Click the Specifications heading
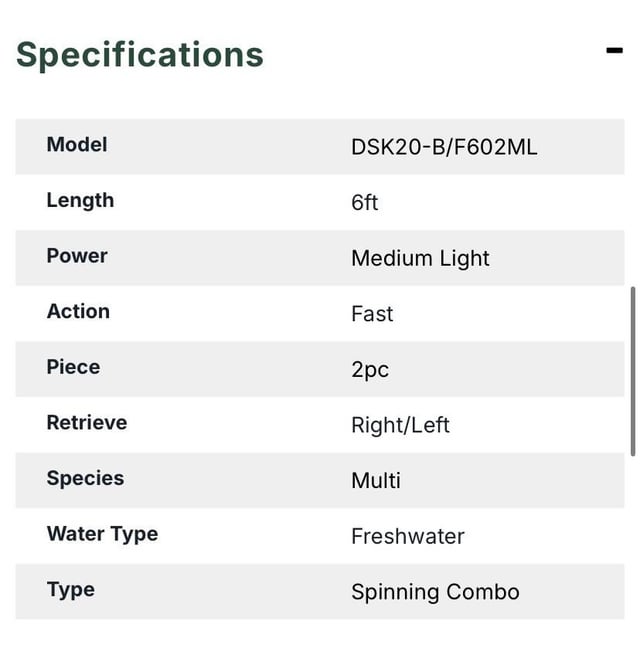Viewport: 640px width, 658px height. pyautogui.click(x=140, y=54)
